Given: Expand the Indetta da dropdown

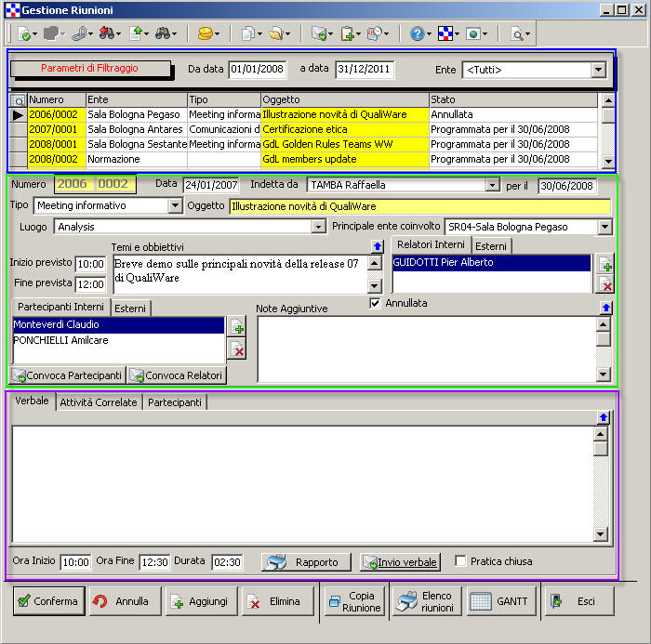Looking at the screenshot, I should [492, 186].
